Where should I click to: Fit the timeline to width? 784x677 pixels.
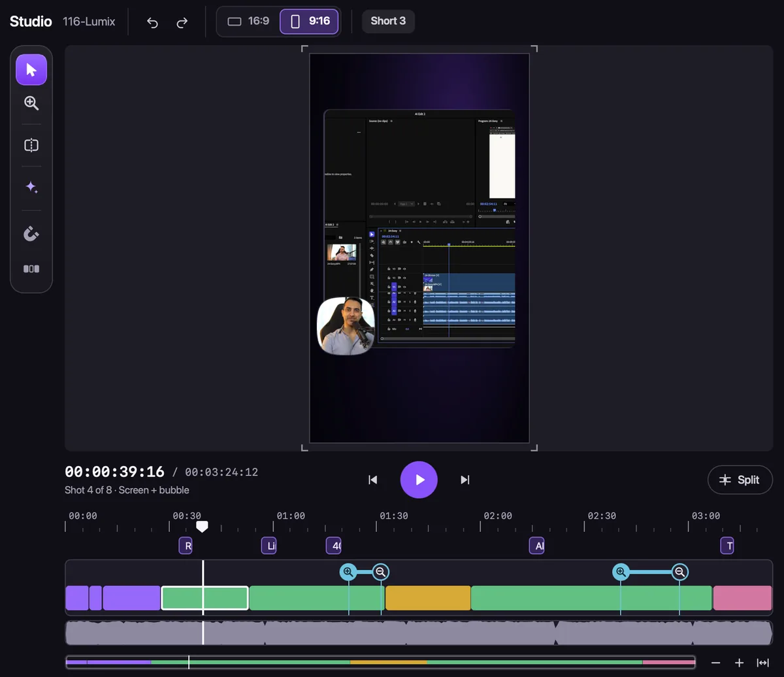pos(762,663)
